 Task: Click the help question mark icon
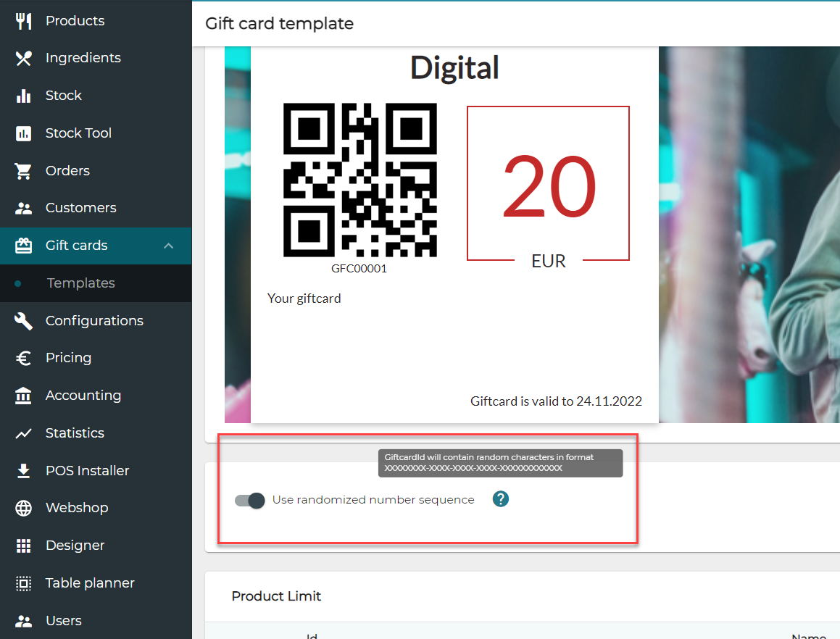[500, 499]
